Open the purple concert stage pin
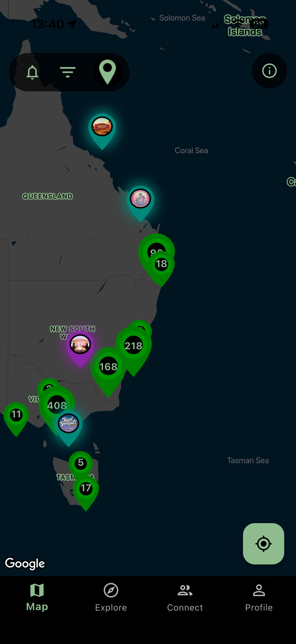296x644 pixels. tap(80, 345)
